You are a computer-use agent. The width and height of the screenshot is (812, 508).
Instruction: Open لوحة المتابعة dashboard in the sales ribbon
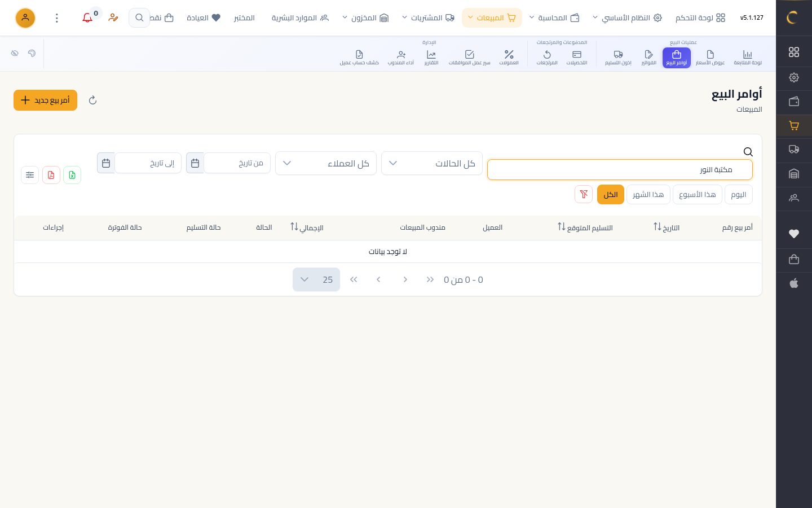click(748, 58)
